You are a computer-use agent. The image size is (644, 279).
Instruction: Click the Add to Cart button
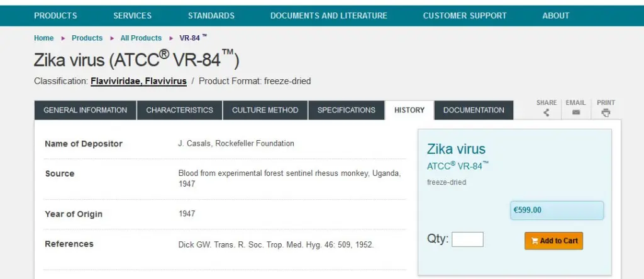point(553,241)
